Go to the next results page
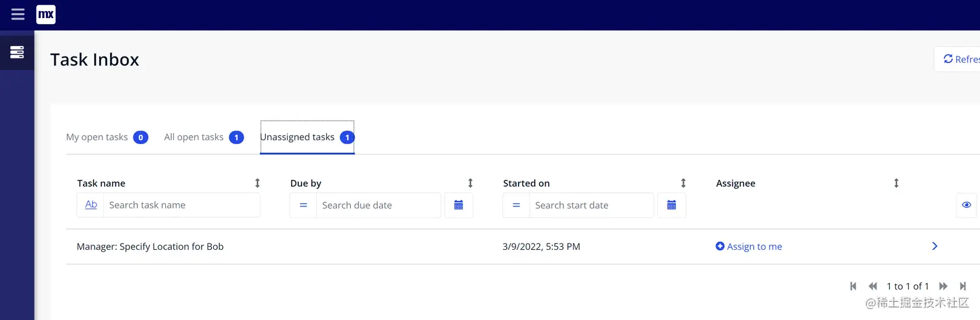The width and height of the screenshot is (980, 320). [x=944, y=286]
